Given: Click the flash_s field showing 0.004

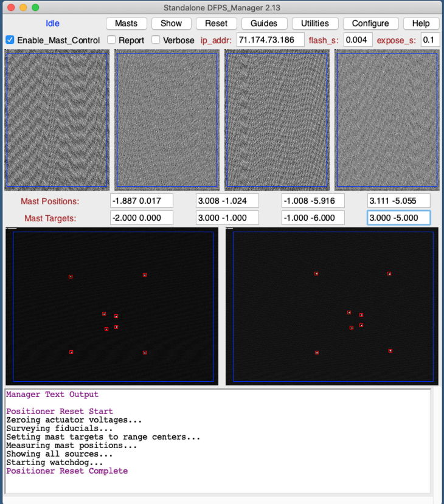Looking at the screenshot, I should point(358,40).
